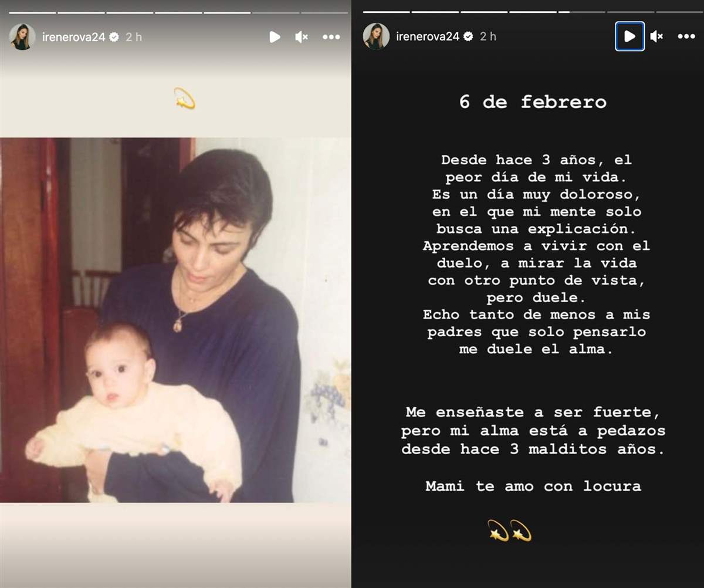Click profile picture on the dark text story
Screen dimensions: 704x588
tap(376, 36)
